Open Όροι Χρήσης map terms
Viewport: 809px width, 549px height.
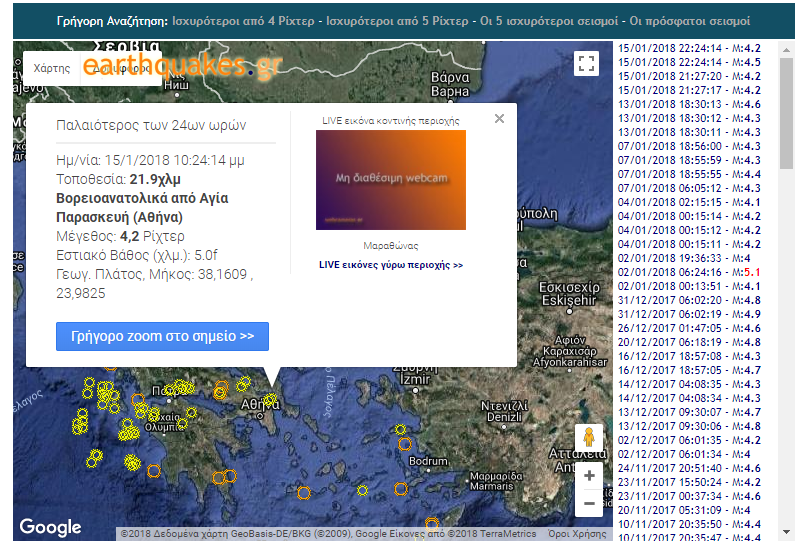[x=577, y=534]
